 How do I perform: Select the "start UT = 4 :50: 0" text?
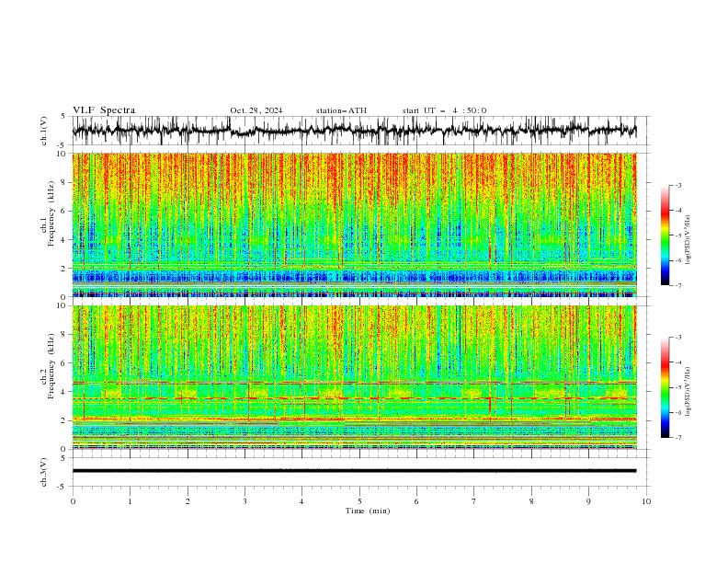444,110
